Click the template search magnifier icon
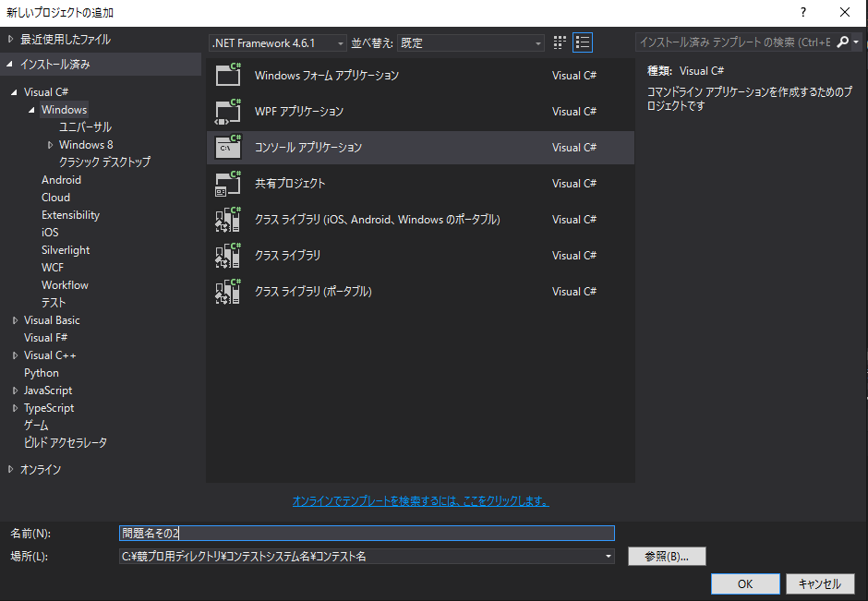The image size is (868, 601). tap(842, 42)
